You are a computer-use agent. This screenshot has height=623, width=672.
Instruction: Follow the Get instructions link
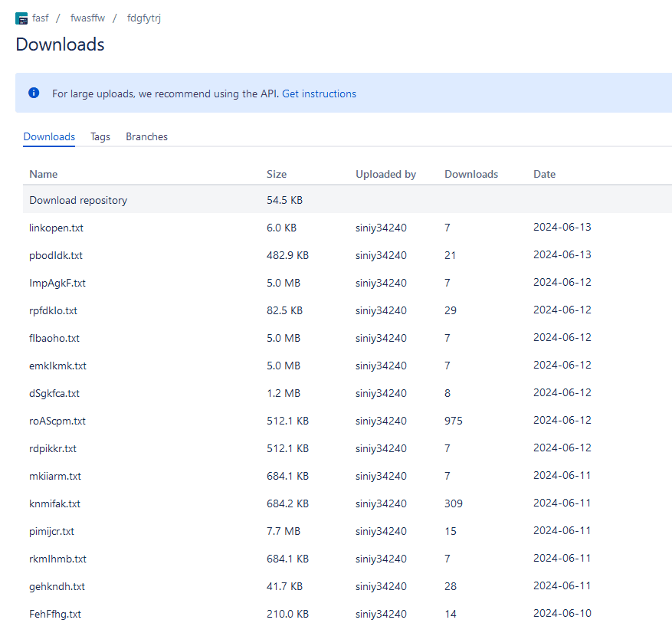tap(319, 93)
